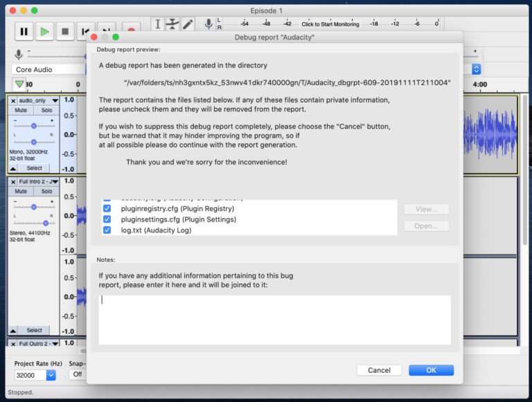Click the green timeline playhead triangle
Viewport: 532px width, 402px height.
[19, 84]
